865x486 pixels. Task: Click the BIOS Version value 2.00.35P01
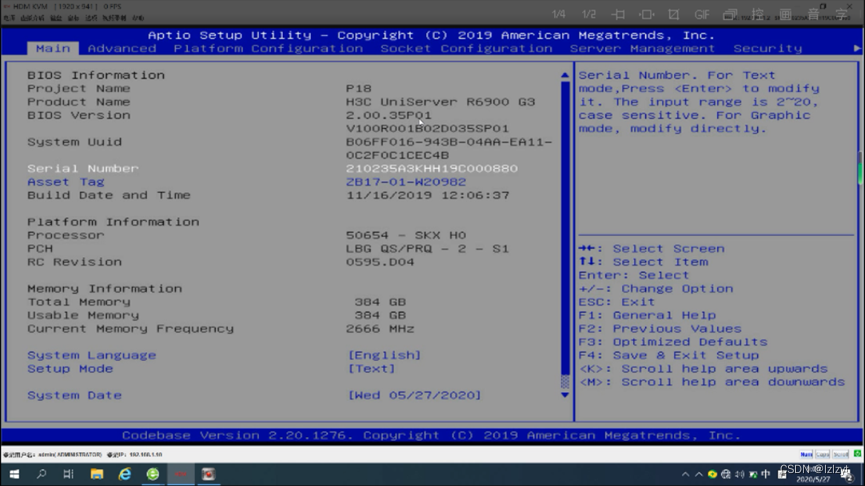[388, 115]
